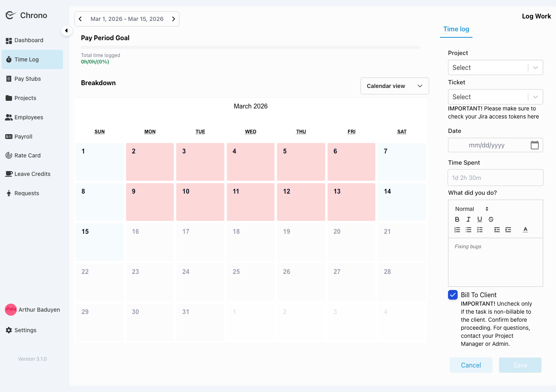
Task: Switch to the Time log tab
Action: click(x=456, y=29)
